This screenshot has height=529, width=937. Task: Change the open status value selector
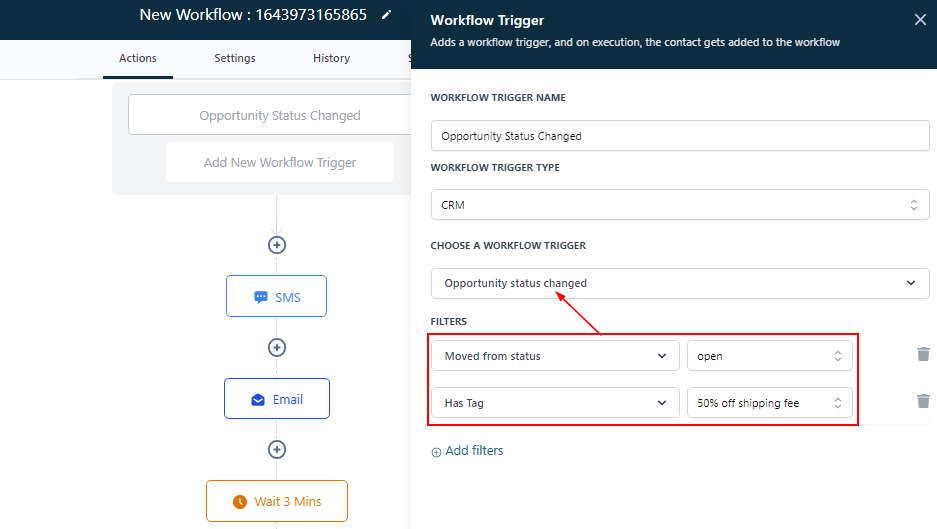(x=769, y=355)
